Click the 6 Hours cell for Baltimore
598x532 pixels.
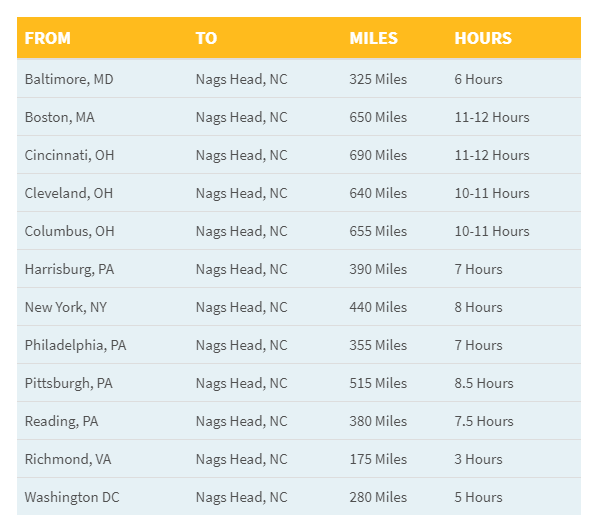478,79
